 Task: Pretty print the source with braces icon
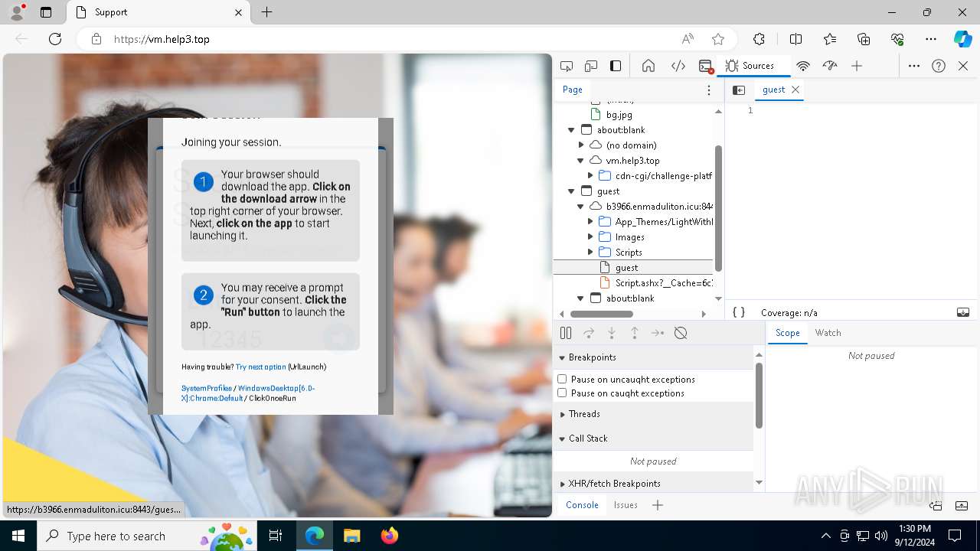click(739, 312)
